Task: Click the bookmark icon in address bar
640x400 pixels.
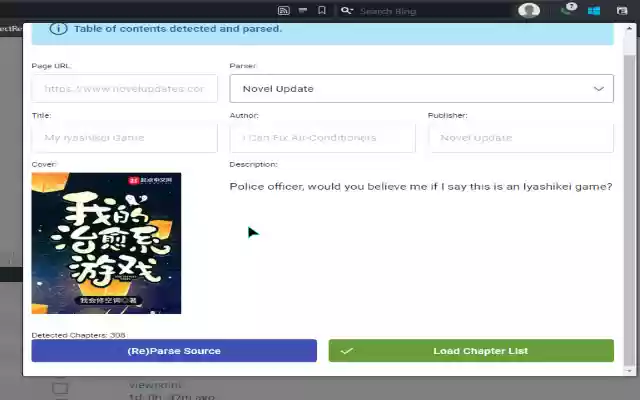Action: pyautogui.click(x=322, y=10)
